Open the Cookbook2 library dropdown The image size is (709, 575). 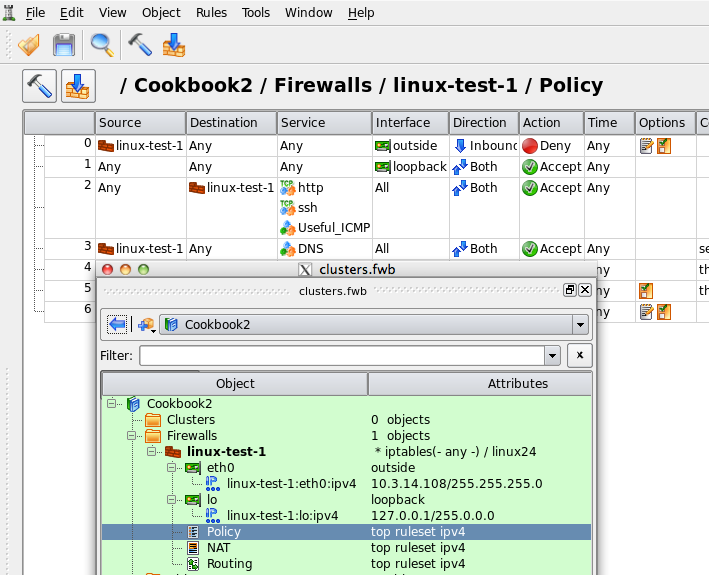point(581,325)
